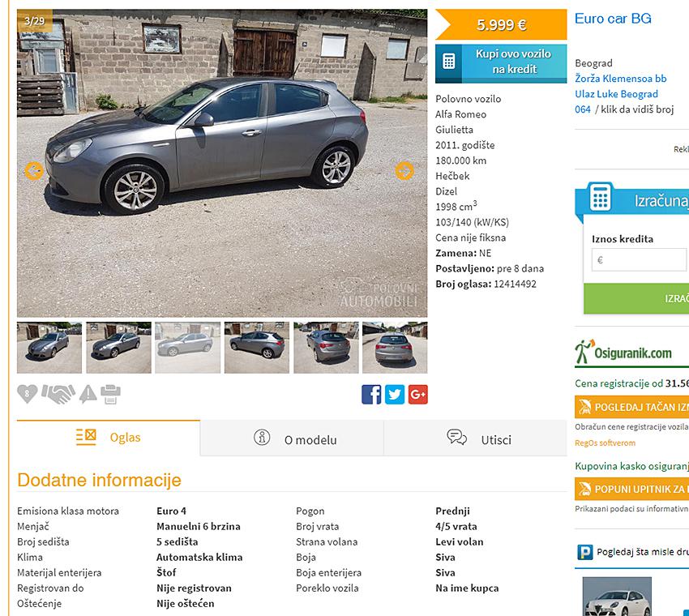Open the Oglas tab
The image size is (689, 616).
pyautogui.click(x=109, y=438)
